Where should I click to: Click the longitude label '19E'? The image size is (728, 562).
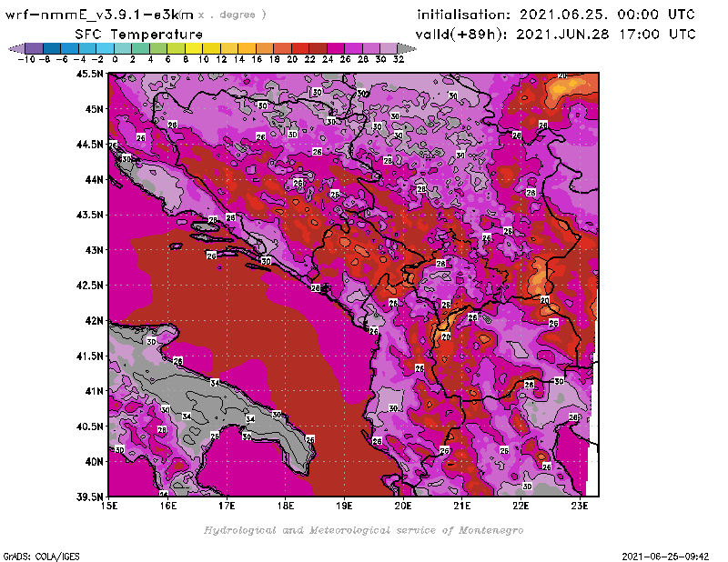(345, 506)
